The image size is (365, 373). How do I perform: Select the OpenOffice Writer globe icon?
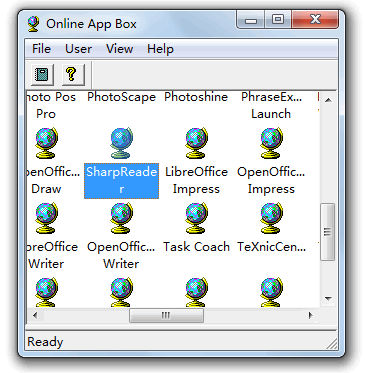[x=122, y=218]
